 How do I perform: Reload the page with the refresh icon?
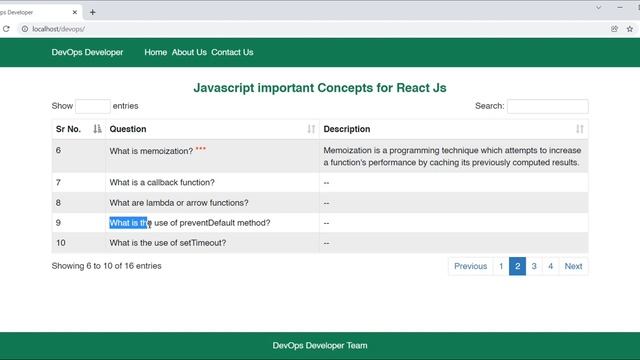click(x=6, y=29)
